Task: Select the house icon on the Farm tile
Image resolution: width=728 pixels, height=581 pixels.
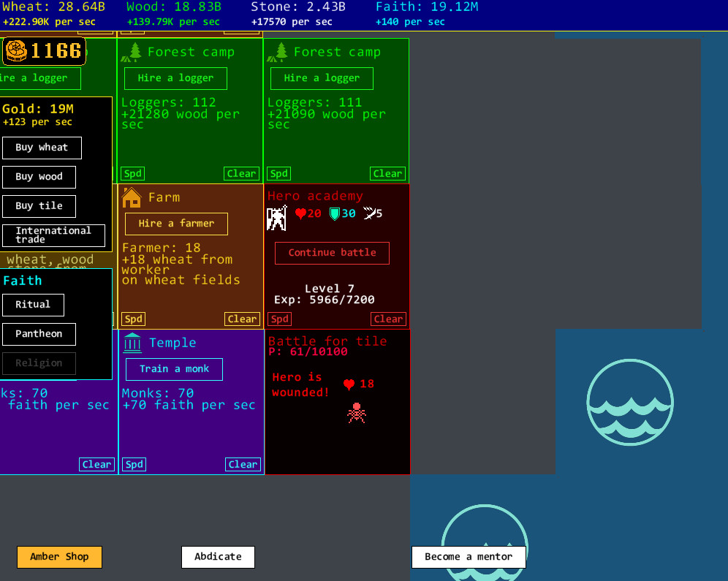Action: click(132, 197)
